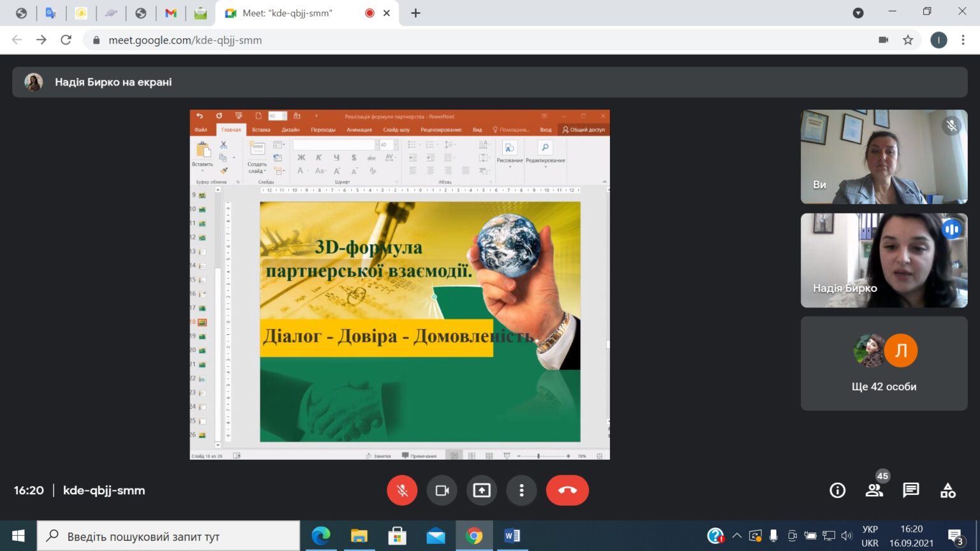The height and width of the screenshot is (551, 980).
Task: Open the meeting details info icon
Action: click(837, 490)
